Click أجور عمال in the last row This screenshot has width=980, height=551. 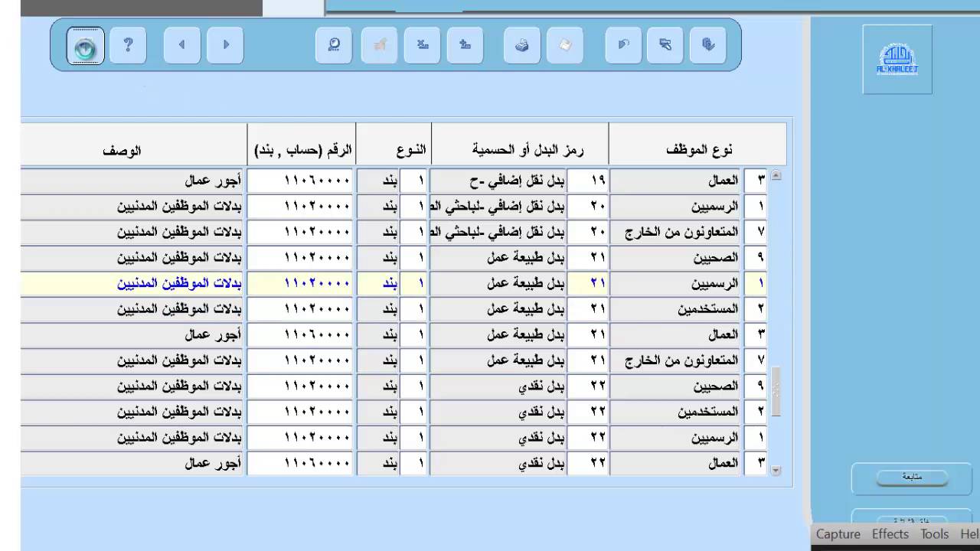(132, 463)
